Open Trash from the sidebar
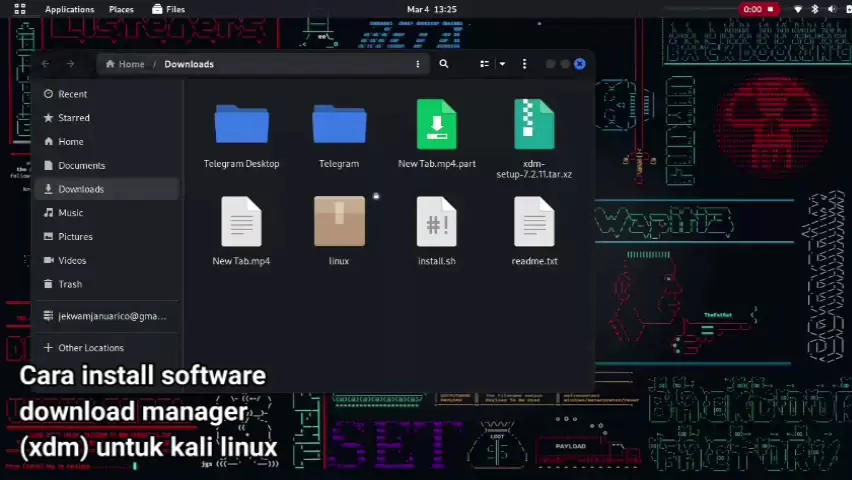This screenshot has width=852, height=480. (x=70, y=284)
